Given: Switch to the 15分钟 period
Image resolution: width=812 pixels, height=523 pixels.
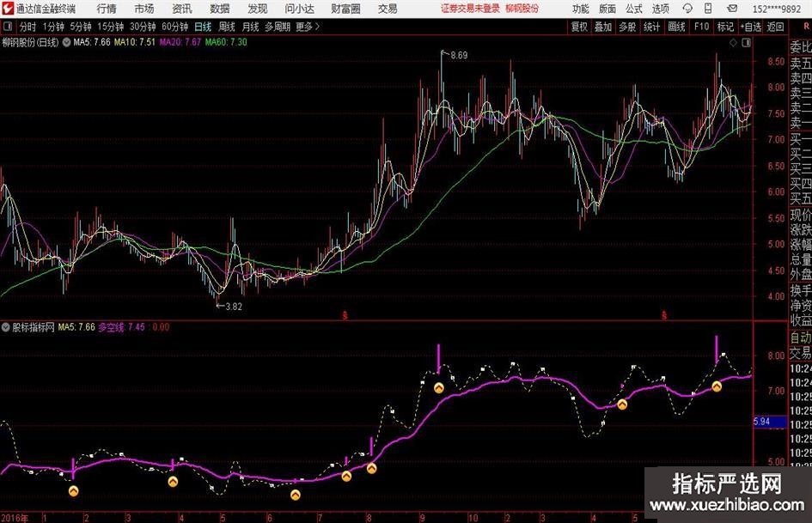Looking at the screenshot, I should 111,27.
